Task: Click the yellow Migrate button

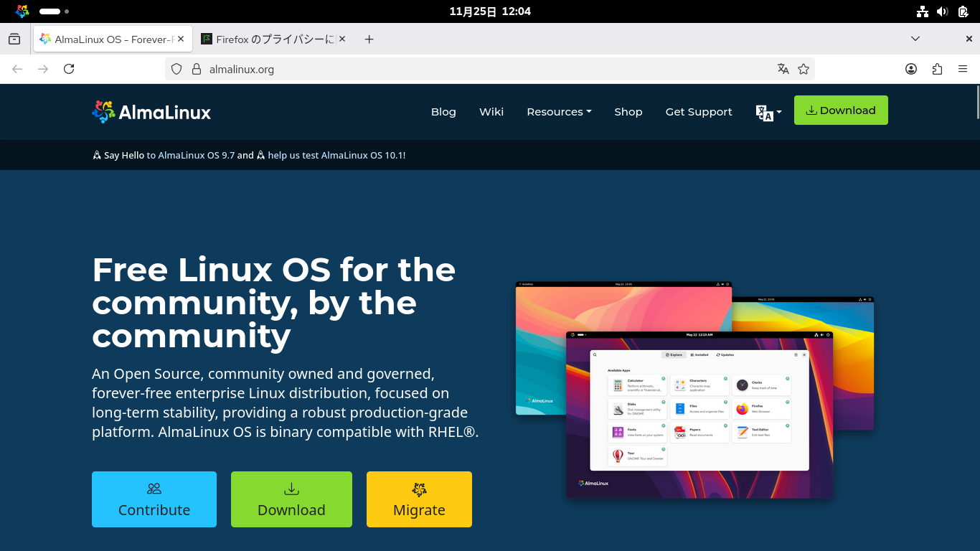Action: [419, 499]
